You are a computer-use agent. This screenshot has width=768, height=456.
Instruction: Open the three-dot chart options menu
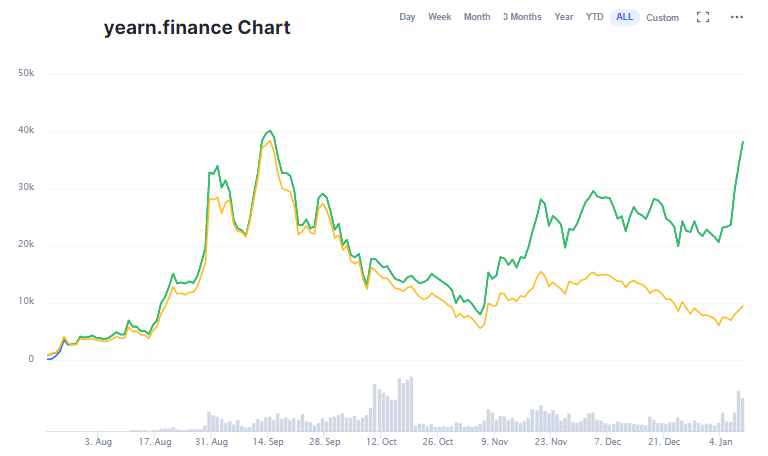[737, 17]
